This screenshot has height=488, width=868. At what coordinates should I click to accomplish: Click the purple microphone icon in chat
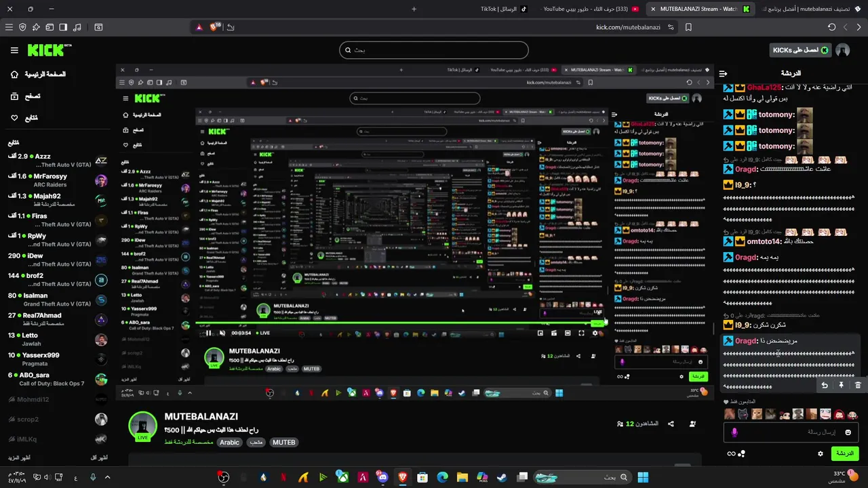[734, 432]
